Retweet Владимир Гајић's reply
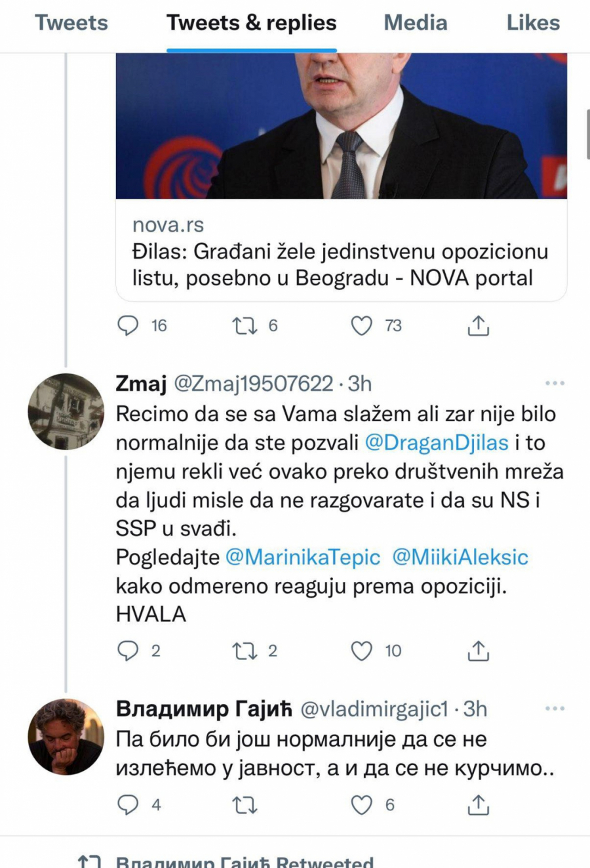The width and height of the screenshot is (590, 868). [x=245, y=804]
